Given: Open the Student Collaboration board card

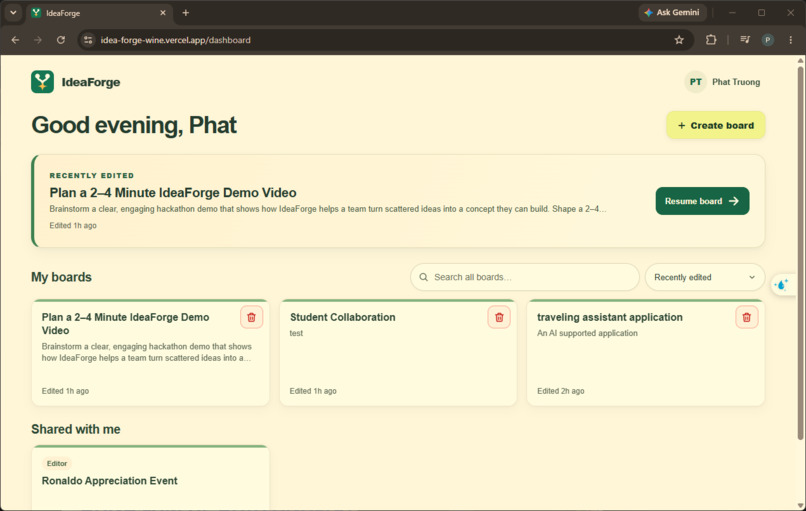Looking at the screenshot, I should (x=398, y=353).
